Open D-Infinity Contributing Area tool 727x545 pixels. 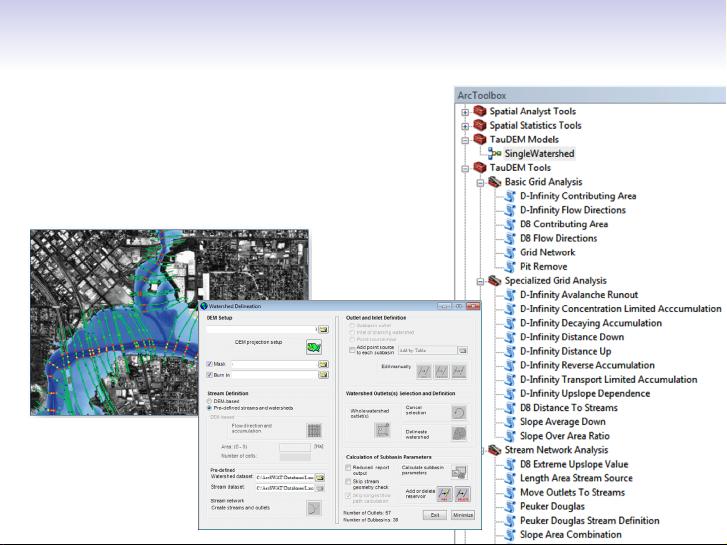[578, 196]
